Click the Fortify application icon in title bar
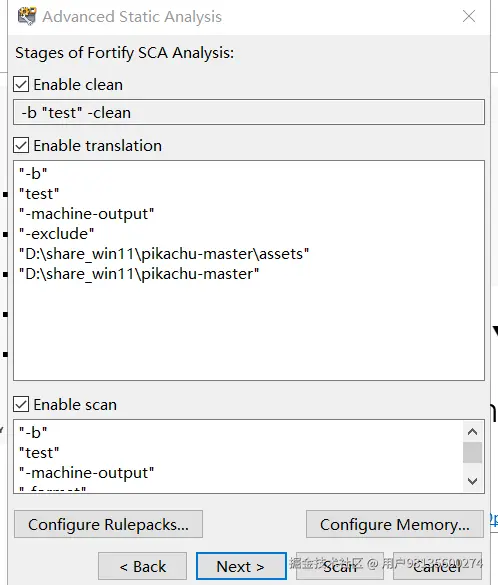The image size is (498, 585). [x=27, y=16]
